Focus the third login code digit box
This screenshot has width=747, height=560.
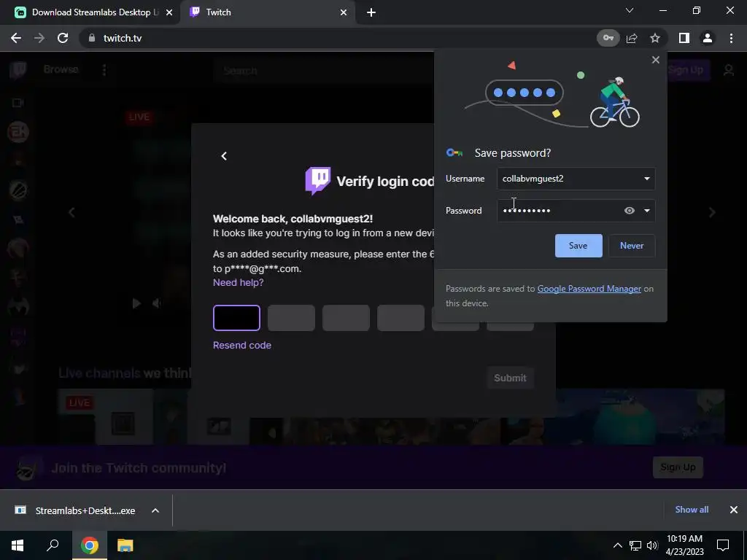pyautogui.click(x=346, y=318)
